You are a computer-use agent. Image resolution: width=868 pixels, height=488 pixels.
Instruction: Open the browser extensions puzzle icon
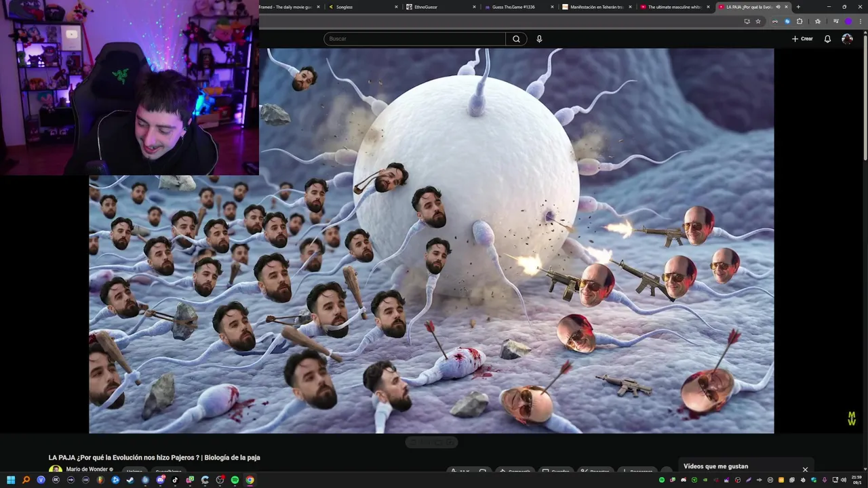(x=800, y=21)
